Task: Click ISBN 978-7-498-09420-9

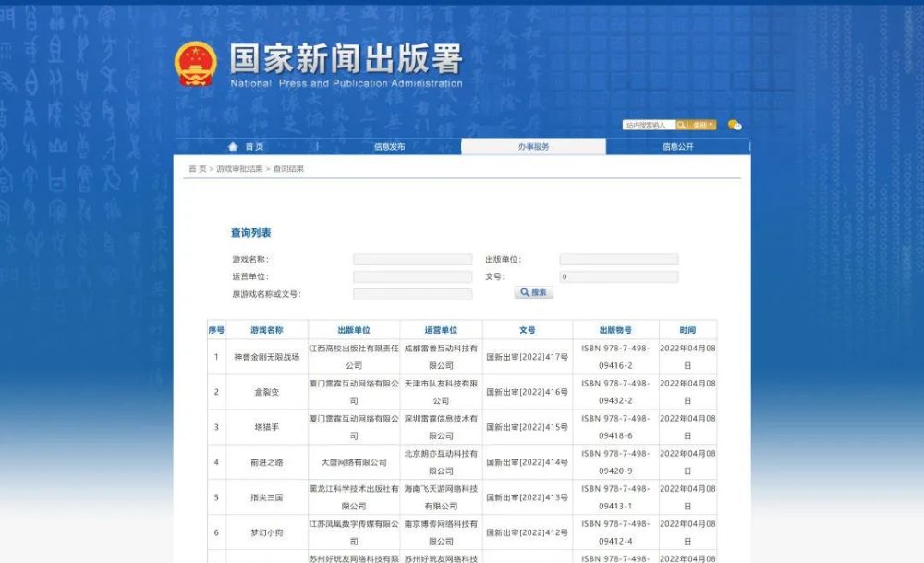Action: point(615,462)
